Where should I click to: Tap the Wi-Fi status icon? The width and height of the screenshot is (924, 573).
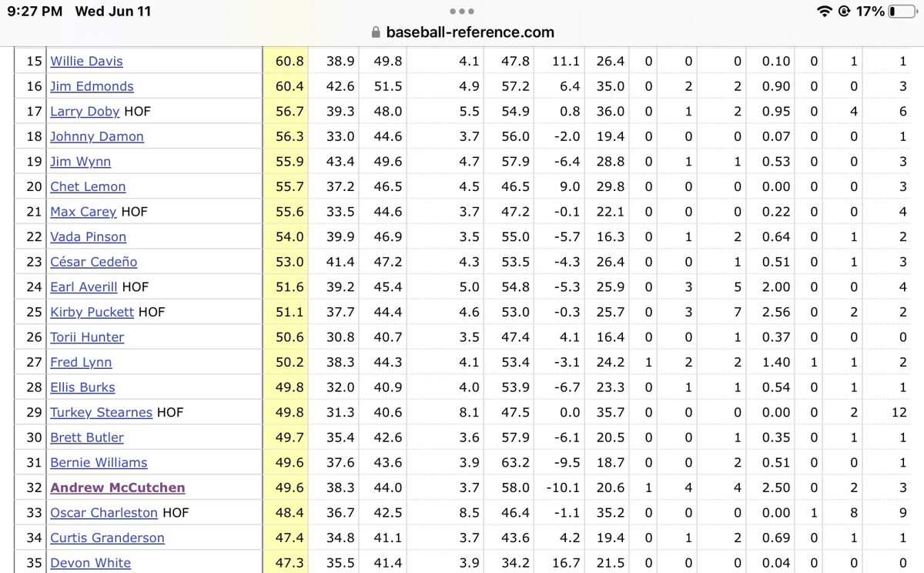825,12
